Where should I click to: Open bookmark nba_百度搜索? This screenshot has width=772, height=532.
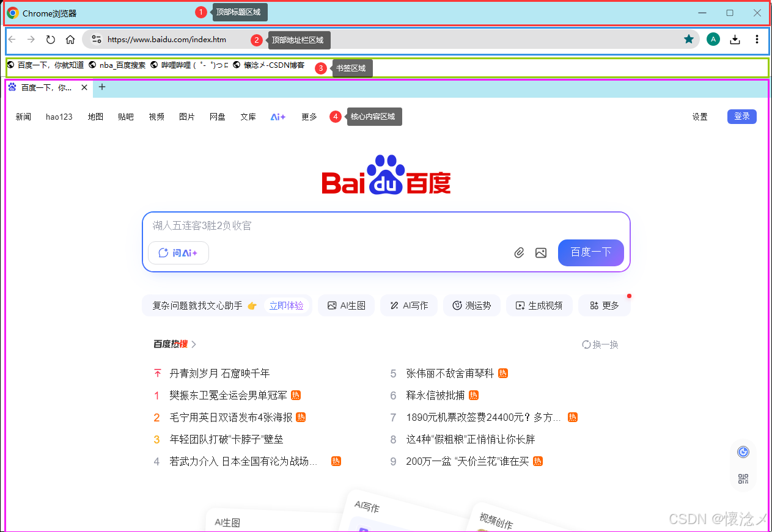[117, 65]
